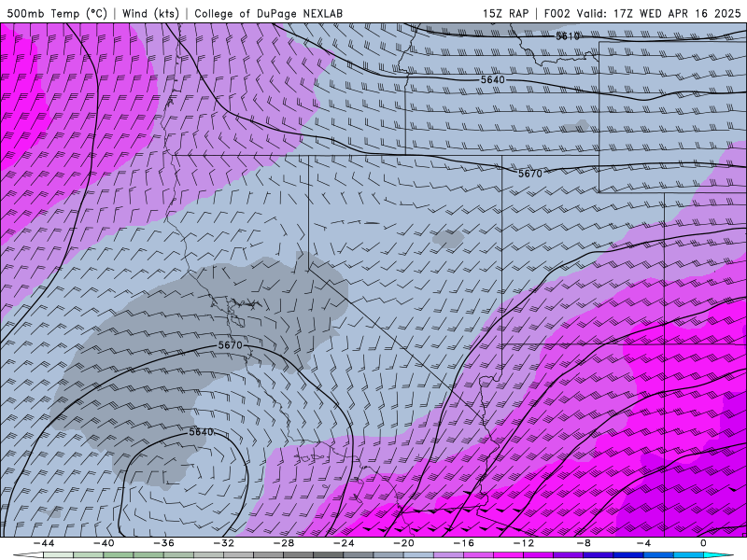Click the -4 color scale value
The image size is (747, 560).
[643, 543]
